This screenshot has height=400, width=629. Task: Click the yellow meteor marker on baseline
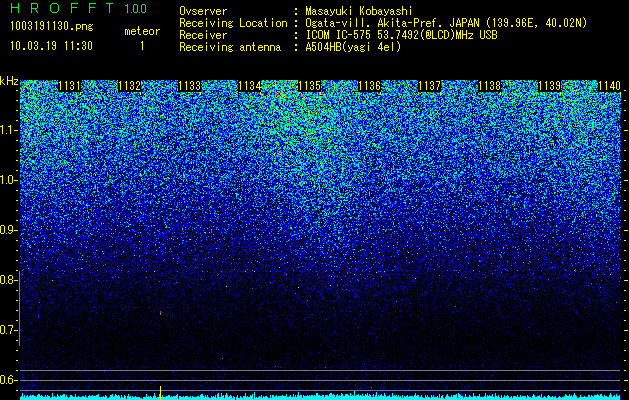[160, 393]
